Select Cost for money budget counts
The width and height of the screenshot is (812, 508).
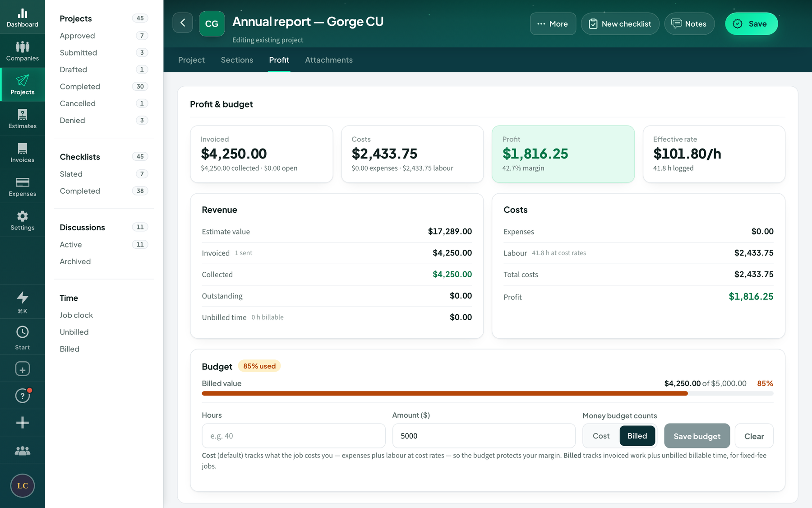coord(601,436)
